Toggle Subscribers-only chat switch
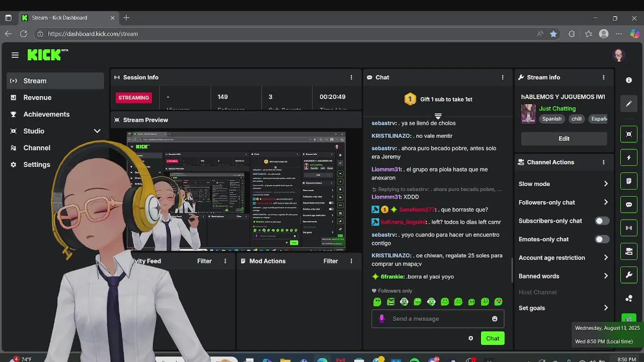The width and height of the screenshot is (644, 362). tap(602, 221)
